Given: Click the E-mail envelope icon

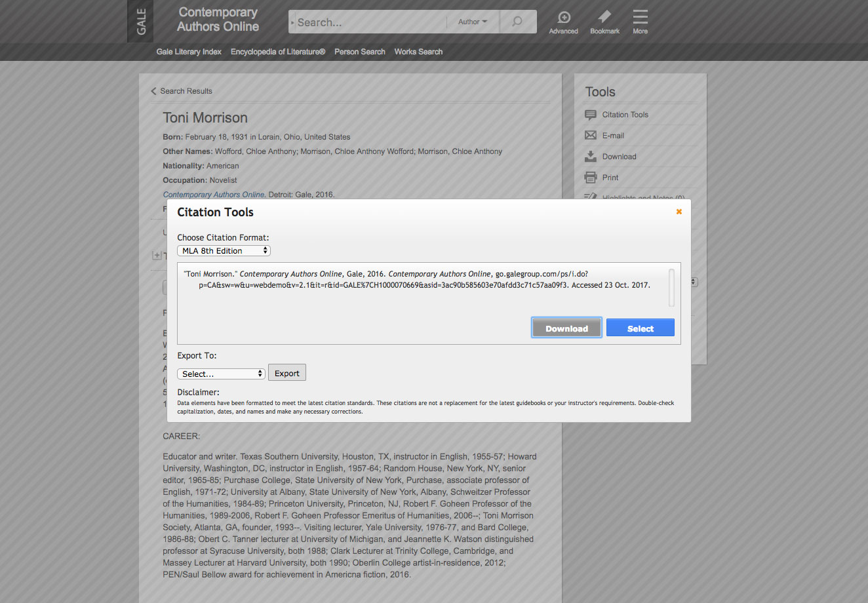Looking at the screenshot, I should pos(591,136).
